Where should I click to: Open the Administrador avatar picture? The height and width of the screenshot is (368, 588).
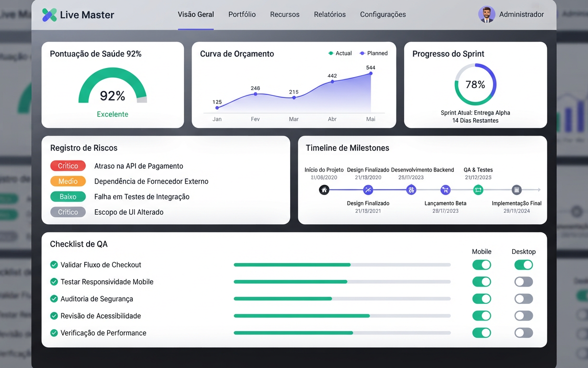[x=486, y=14]
